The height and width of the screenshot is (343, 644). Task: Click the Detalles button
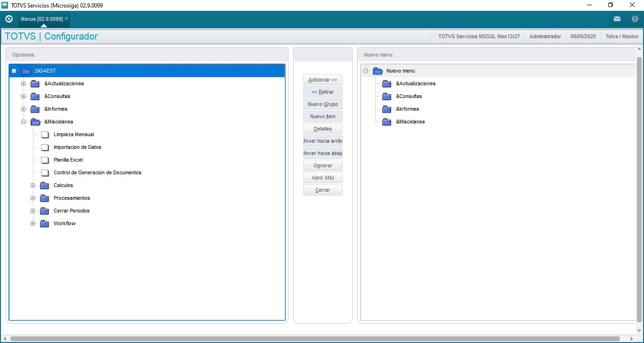(323, 129)
